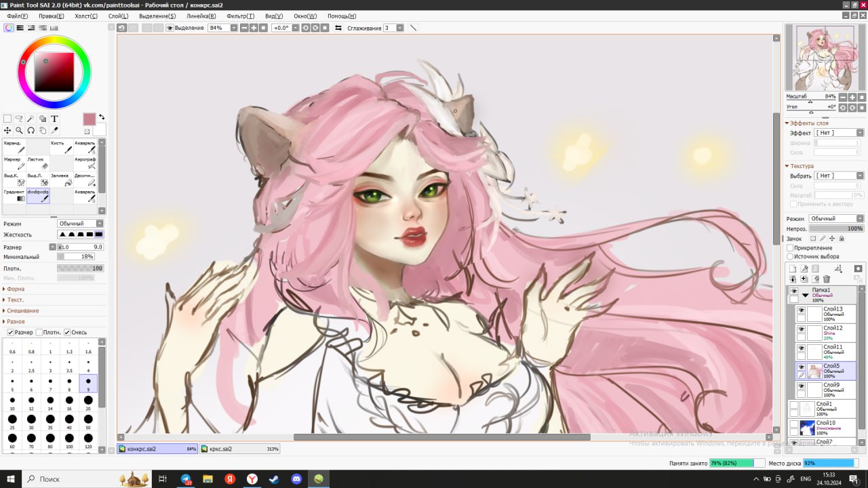The width and height of the screenshot is (868, 488).
Task: Select the Eyedropper color picker tool
Action: coord(54,130)
